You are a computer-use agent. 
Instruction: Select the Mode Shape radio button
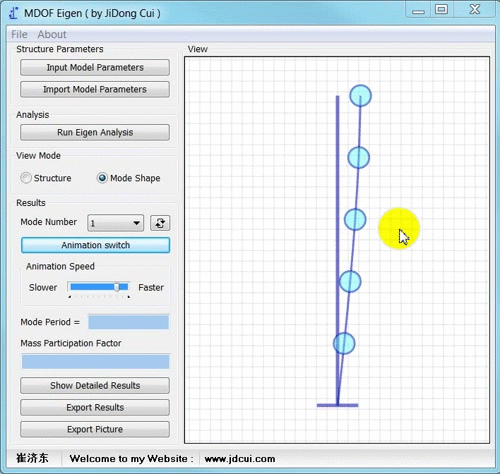(102, 178)
